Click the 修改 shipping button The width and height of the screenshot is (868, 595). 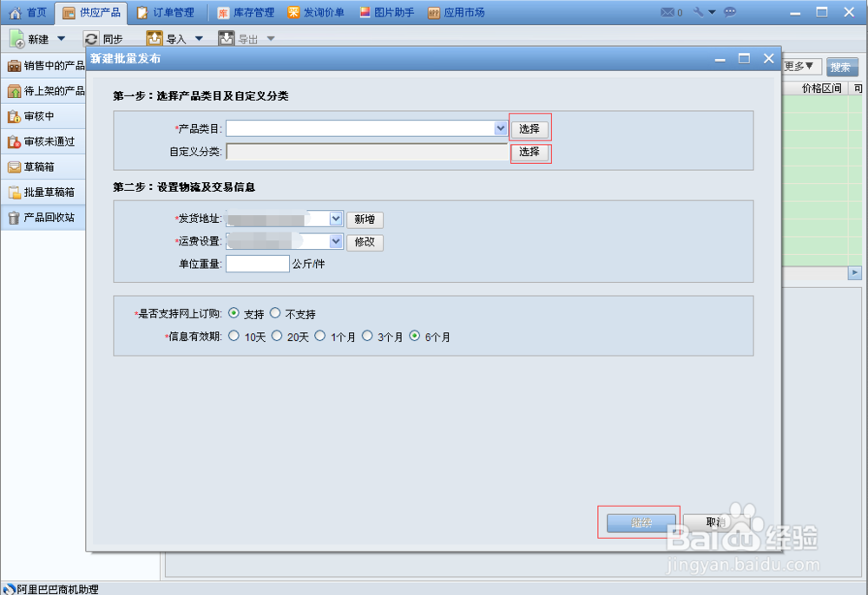(x=365, y=242)
